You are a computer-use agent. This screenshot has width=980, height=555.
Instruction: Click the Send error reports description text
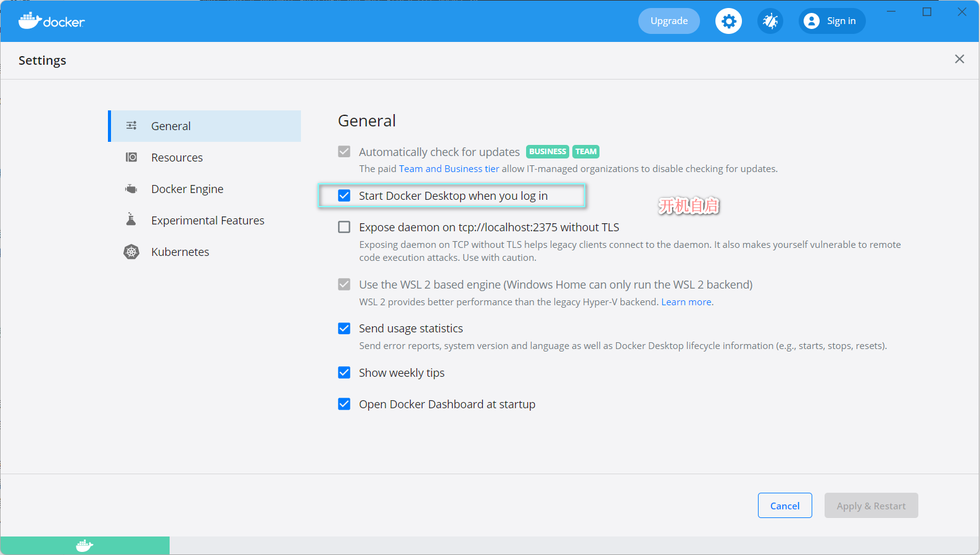pyautogui.click(x=623, y=346)
